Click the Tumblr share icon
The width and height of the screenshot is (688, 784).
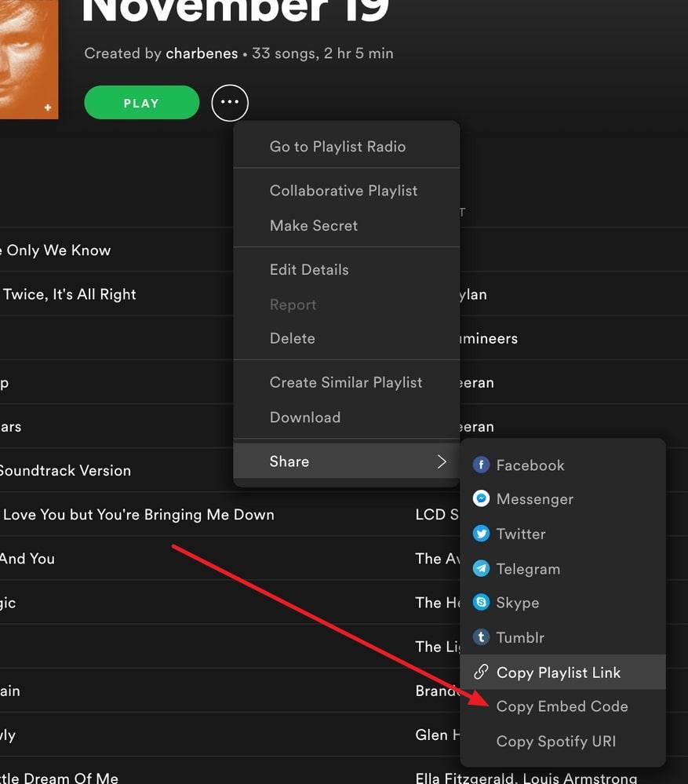tap(481, 637)
